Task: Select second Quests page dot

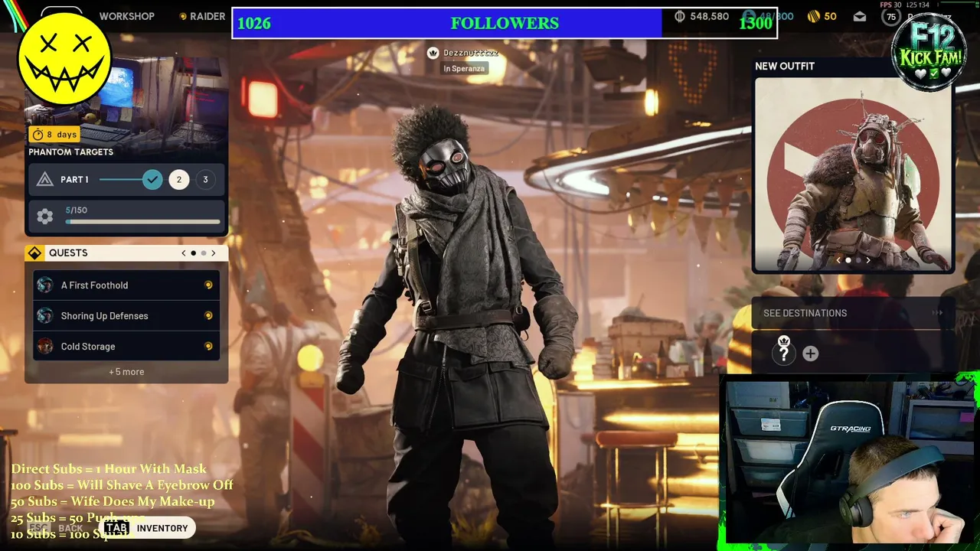Action: click(204, 253)
